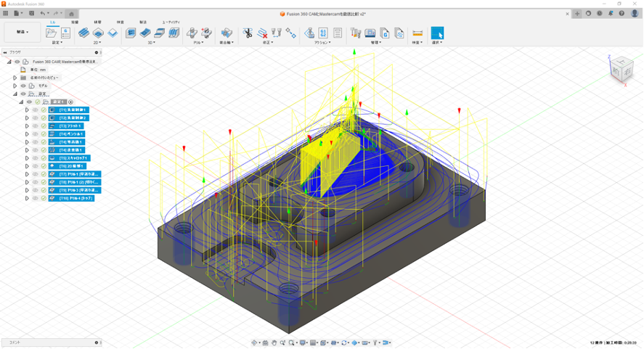The height and width of the screenshot is (349, 644).
Task: Toggle visibility eye of the model component node
Action: pyautogui.click(x=23, y=86)
